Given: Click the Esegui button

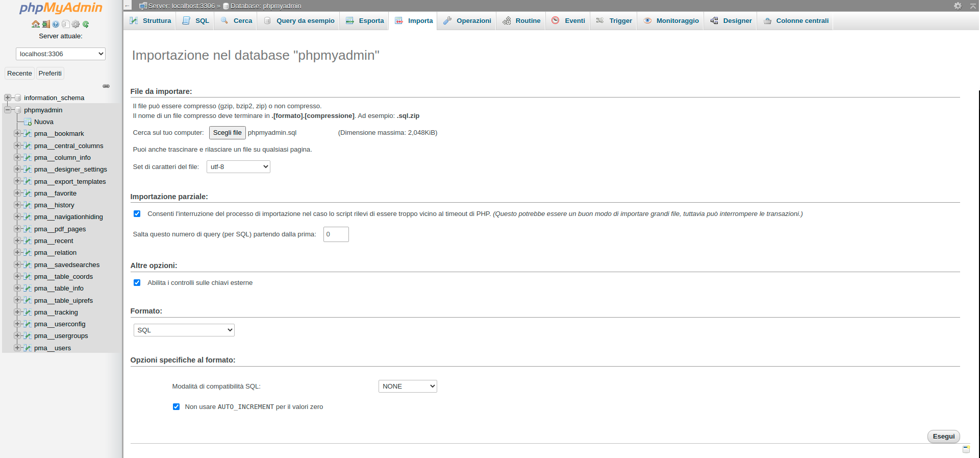Looking at the screenshot, I should pyautogui.click(x=944, y=437).
